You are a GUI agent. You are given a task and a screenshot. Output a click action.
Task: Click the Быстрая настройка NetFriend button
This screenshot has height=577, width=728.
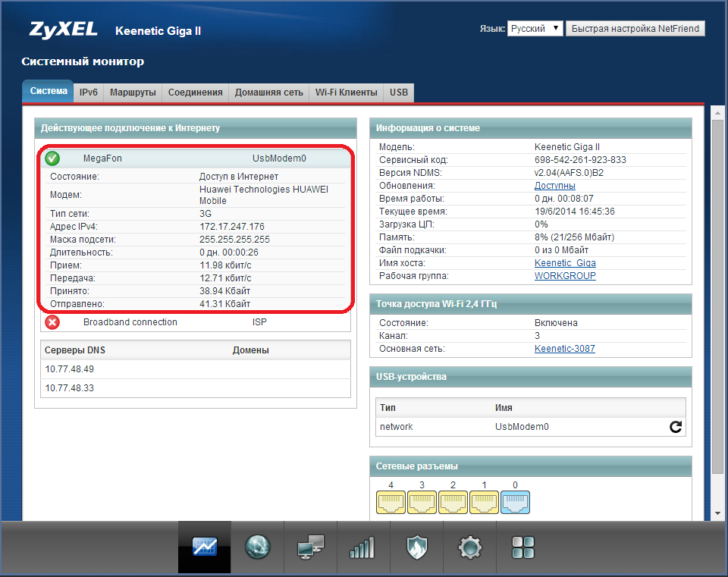[x=635, y=28]
